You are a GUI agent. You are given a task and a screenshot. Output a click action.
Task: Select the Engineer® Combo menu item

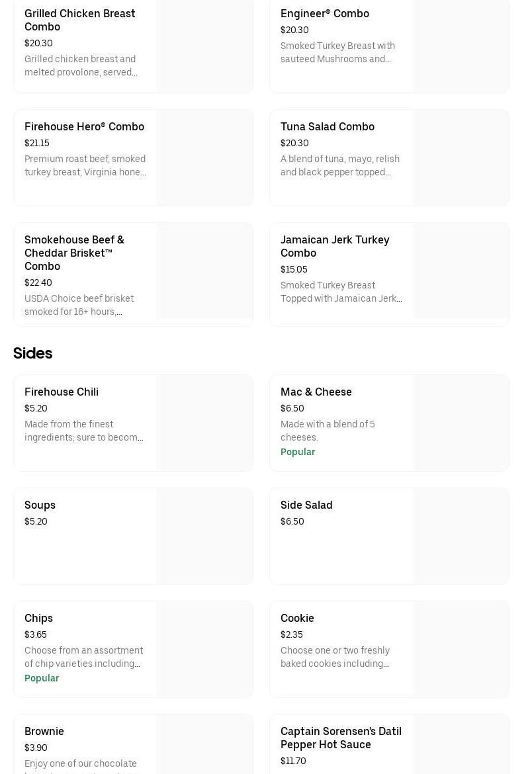pyautogui.click(x=324, y=13)
